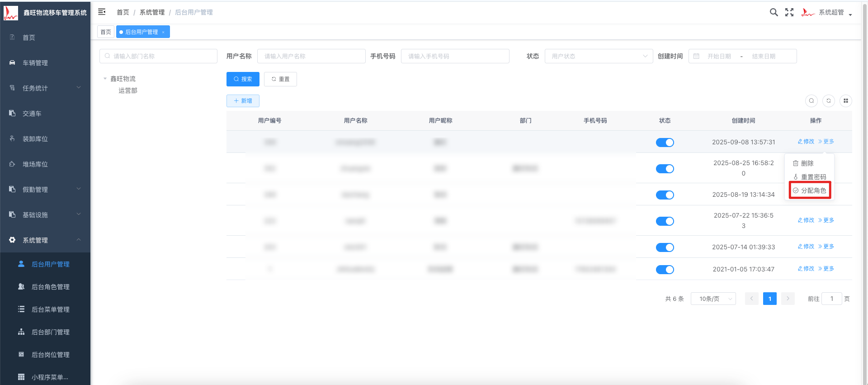
Task: Choose 重置密码 in the popup menu
Action: click(x=810, y=177)
